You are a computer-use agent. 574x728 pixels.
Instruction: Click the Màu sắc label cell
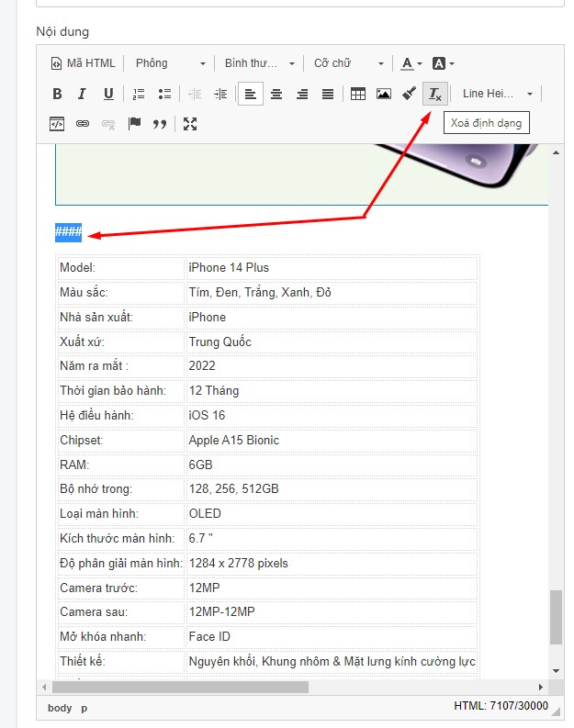(120, 292)
